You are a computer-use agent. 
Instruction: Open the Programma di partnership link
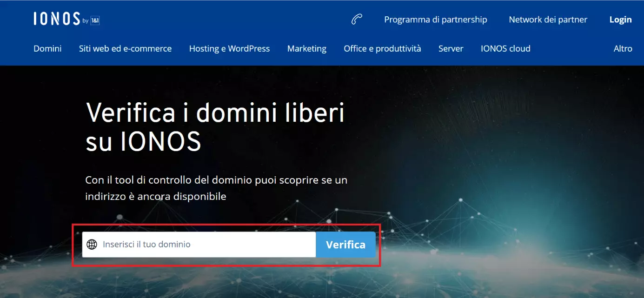[x=435, y=20]
